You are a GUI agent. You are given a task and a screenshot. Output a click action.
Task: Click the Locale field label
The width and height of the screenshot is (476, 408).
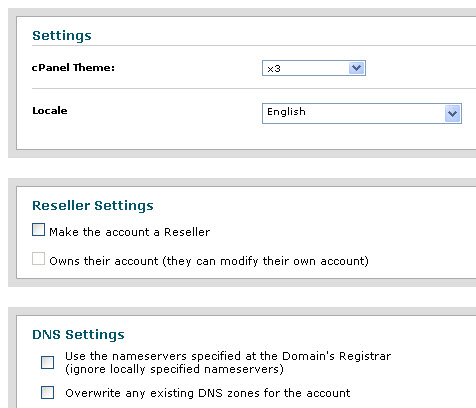pyautogui.click(x=50, y=111)
